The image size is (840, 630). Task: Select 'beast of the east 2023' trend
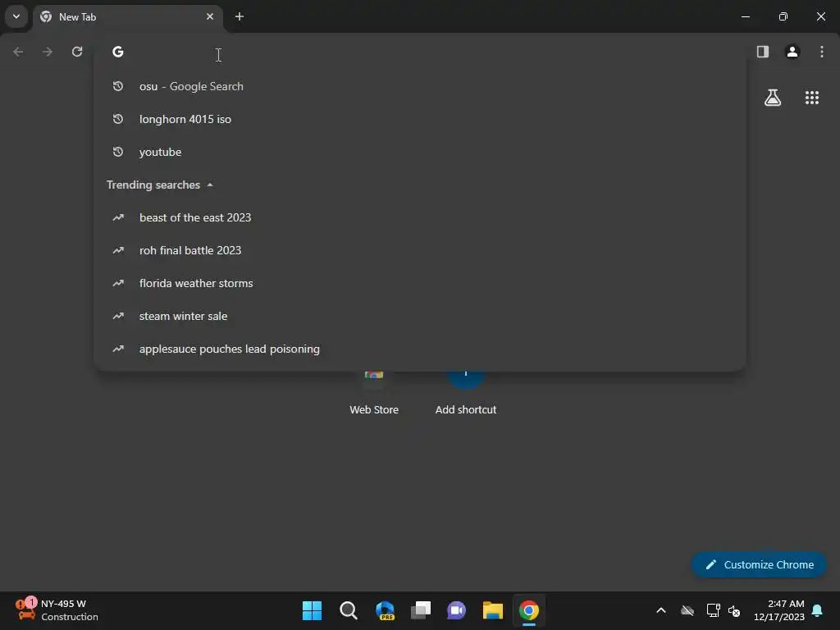pyautogui.click(x=419, y=217)
